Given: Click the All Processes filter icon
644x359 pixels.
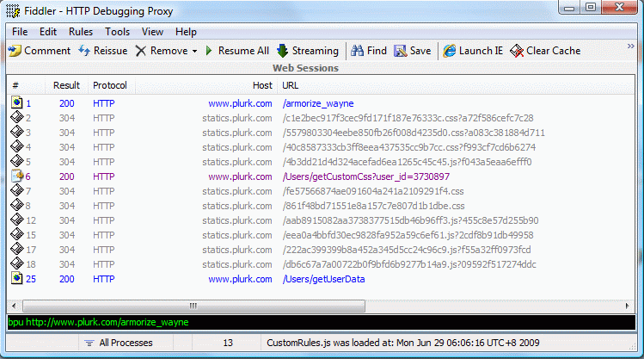Looking at the screenshot, I should click(89, 343).
